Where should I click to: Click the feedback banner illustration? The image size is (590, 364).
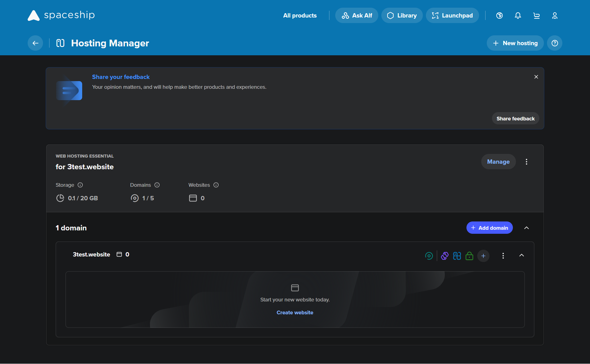click(69, 90)
